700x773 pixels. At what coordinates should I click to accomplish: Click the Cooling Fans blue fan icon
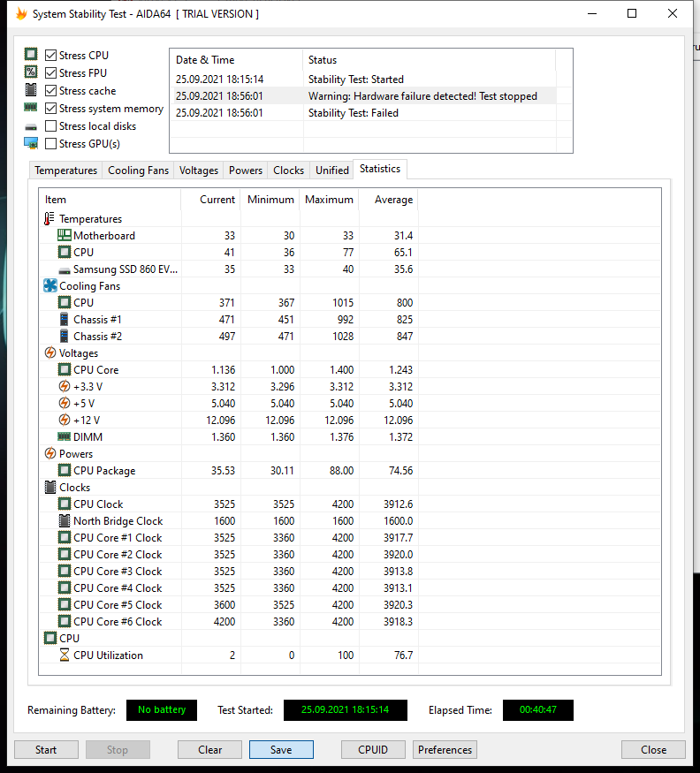click(x=49, y=285)
